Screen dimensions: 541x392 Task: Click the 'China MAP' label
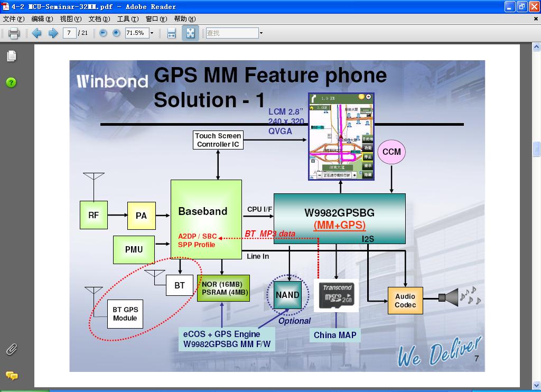pyautogui.click(x=335, y=335)
